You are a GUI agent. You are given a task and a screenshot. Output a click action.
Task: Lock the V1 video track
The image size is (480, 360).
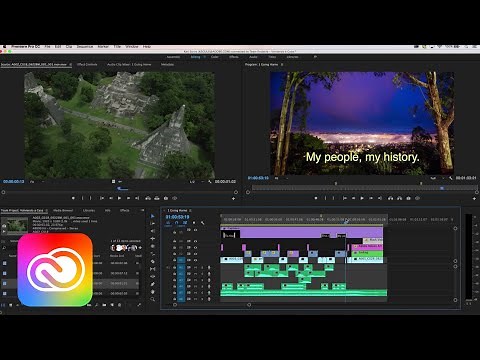[174, 260]
